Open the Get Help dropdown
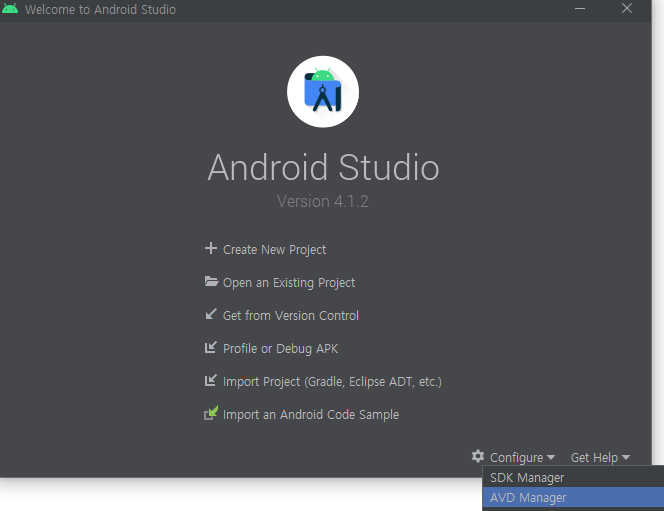664x511 pixels. click(600, 458)
